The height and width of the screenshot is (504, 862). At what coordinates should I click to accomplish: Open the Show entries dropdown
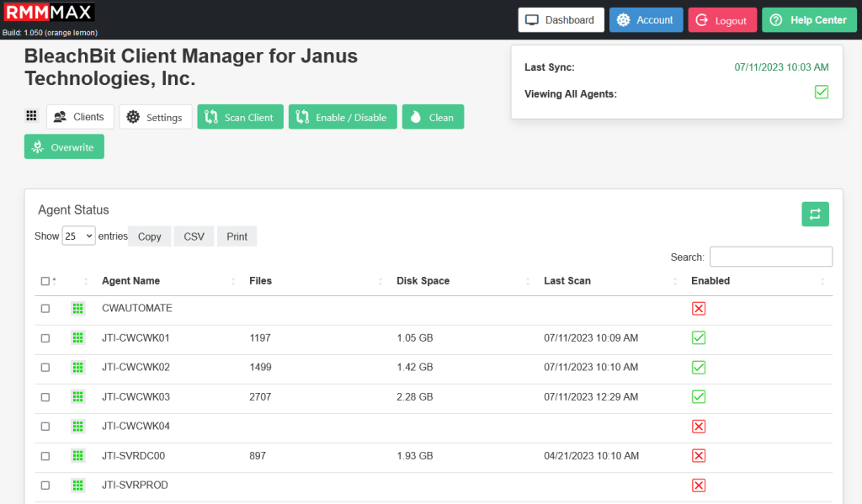[x=78, y=236]
